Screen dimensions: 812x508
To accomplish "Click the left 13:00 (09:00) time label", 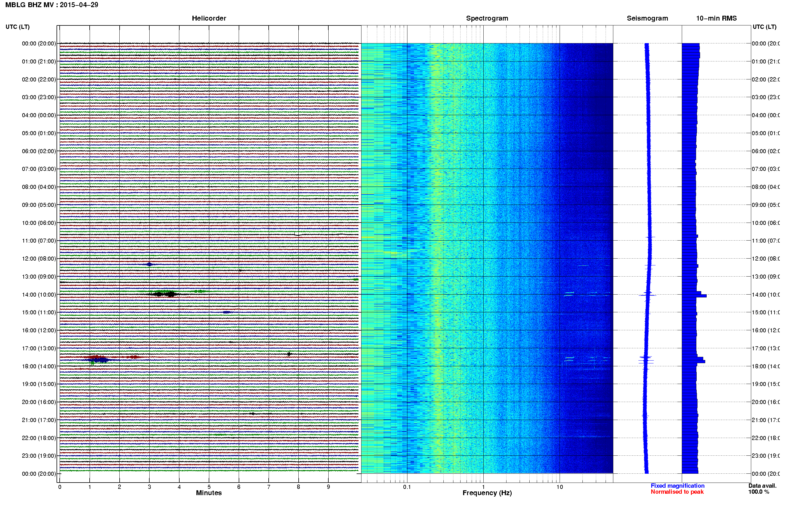I will pos(39,277).
